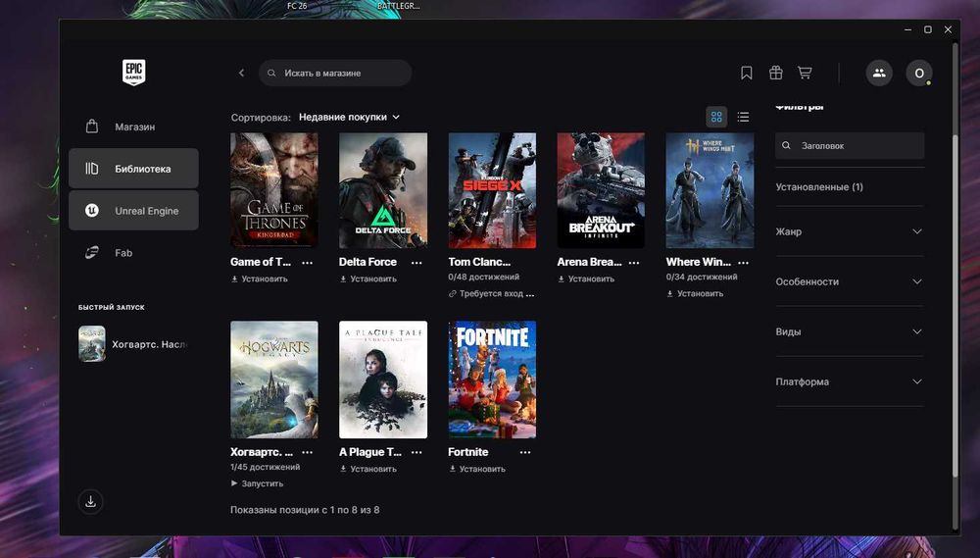Launch Хогвартс with Запустить

click(257, 483)
